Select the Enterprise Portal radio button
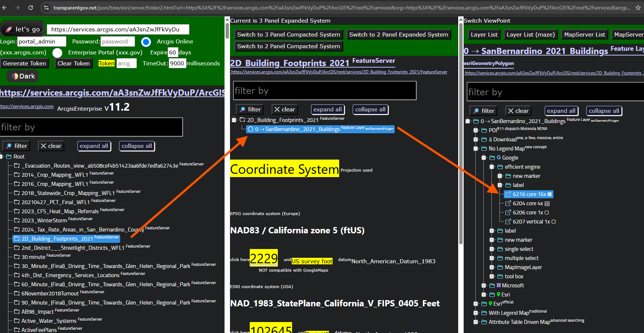 [57, 53]
